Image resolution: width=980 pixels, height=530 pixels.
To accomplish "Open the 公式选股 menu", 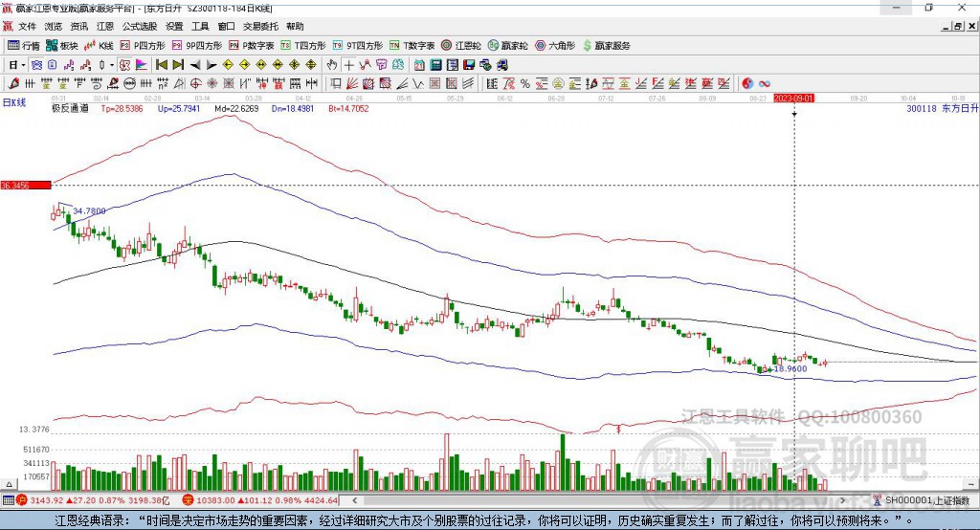I will point(140,26).
